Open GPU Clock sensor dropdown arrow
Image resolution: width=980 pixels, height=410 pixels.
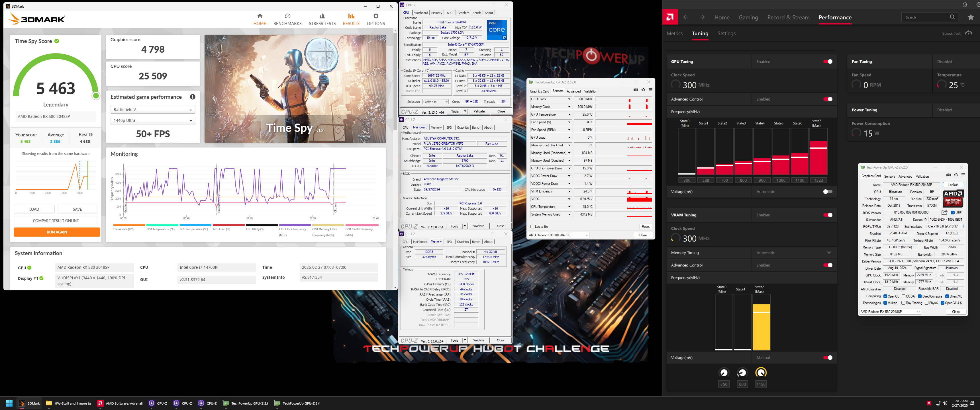pyautogui.click(x=569, y=99)
